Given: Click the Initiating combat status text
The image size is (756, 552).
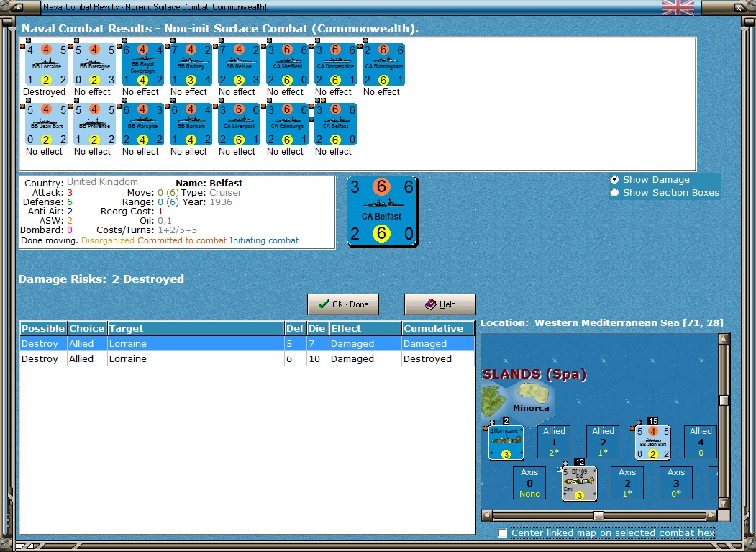Looking at the screenshot, I should pos(264,240).
